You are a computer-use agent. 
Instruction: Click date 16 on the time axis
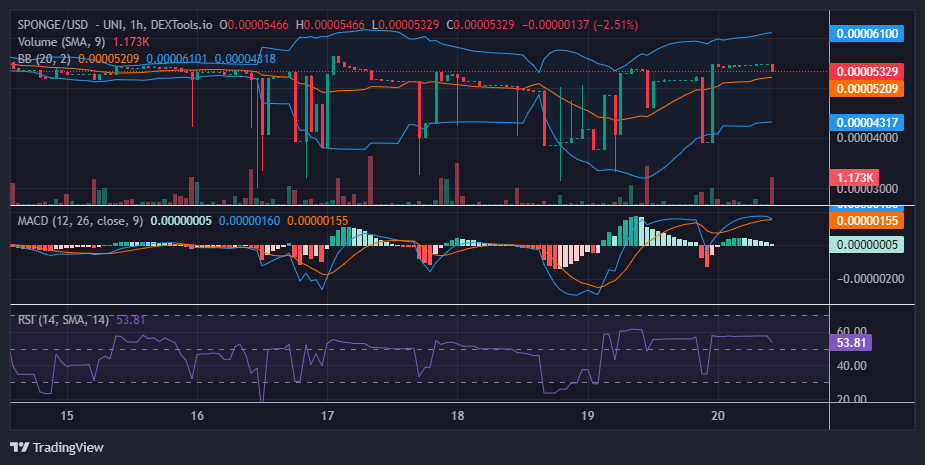pyautogui.click(x=197, y=415)
